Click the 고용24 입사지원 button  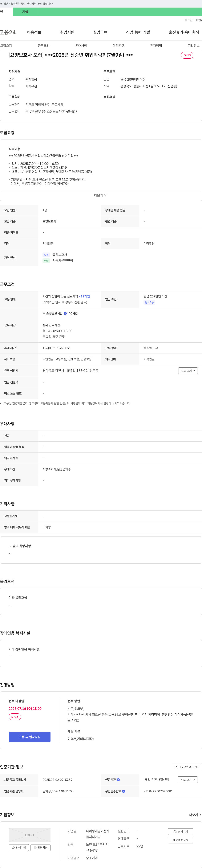(29, 737)
